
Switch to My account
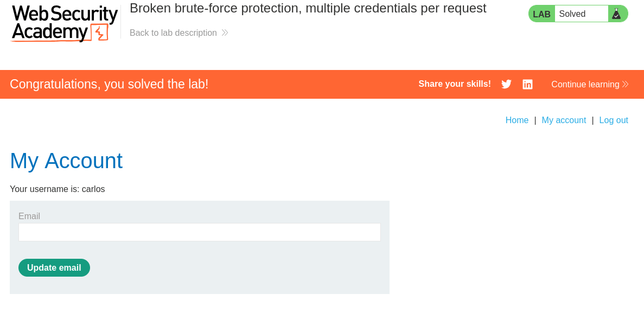pos(564,120)
